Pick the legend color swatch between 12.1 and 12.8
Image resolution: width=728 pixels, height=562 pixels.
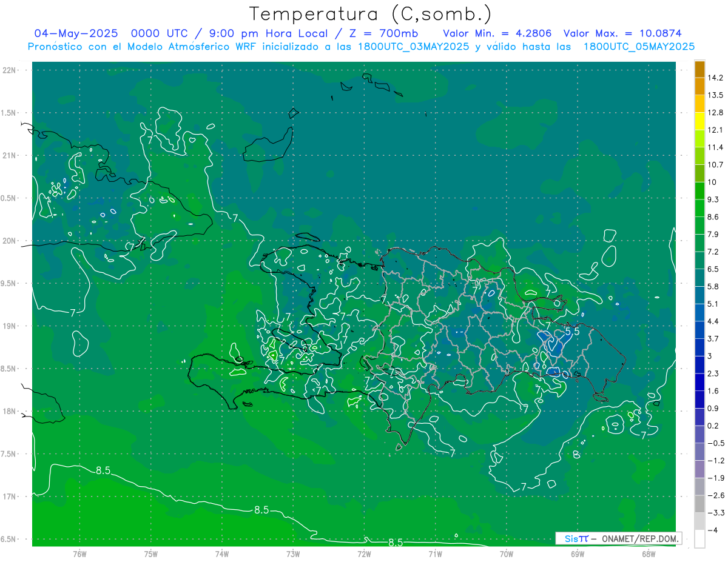[699, 121]
